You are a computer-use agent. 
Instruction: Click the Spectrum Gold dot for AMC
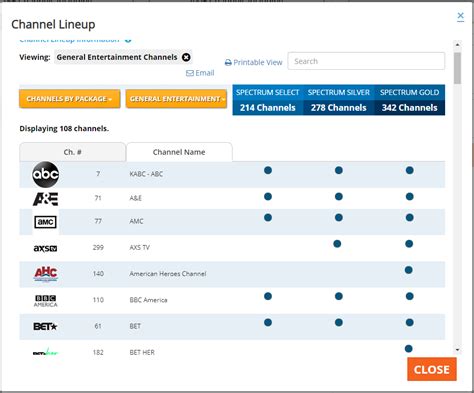pyautogui.click(x=410, y=218)
